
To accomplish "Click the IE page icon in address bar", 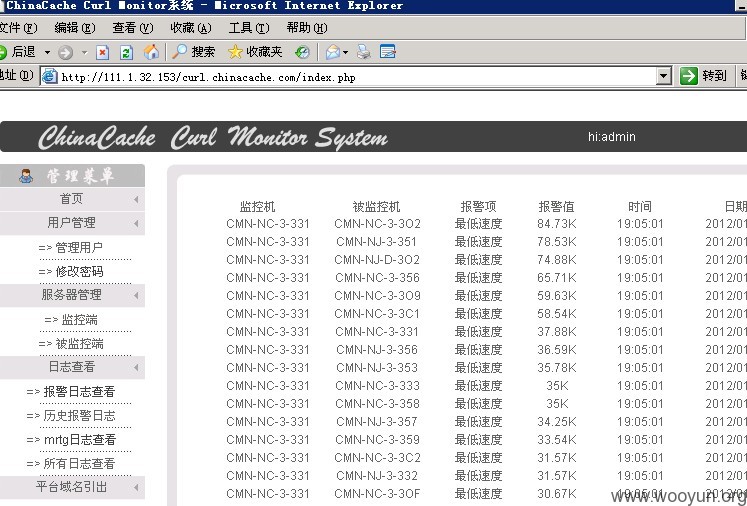I will point(50,76).
